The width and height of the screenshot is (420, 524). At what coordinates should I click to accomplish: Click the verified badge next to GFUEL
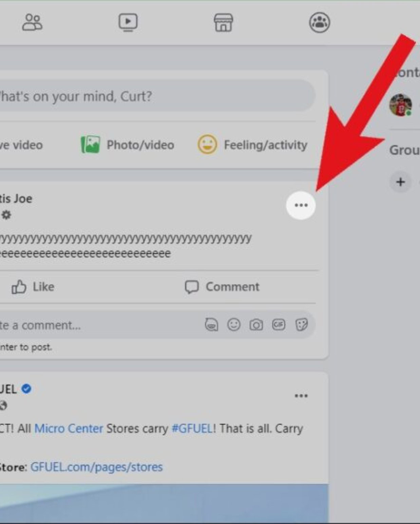coord(26,389)
